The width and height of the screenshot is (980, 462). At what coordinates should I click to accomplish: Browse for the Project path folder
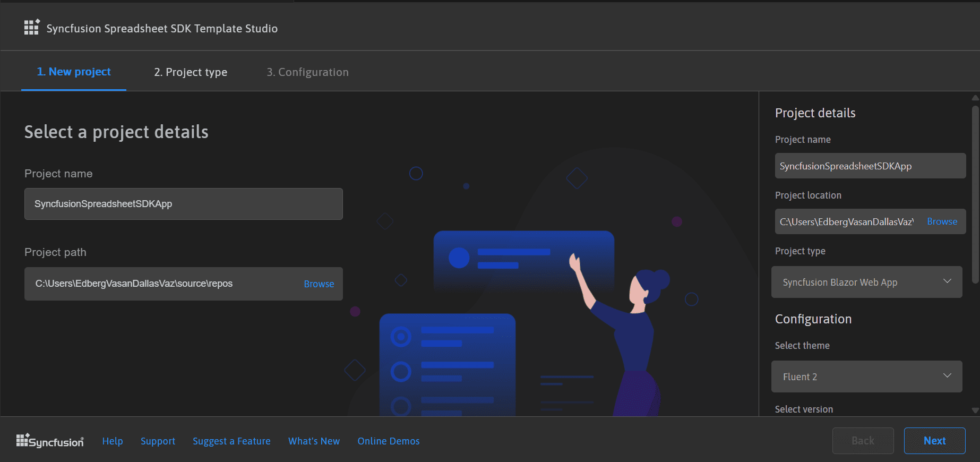coord(319,284)
